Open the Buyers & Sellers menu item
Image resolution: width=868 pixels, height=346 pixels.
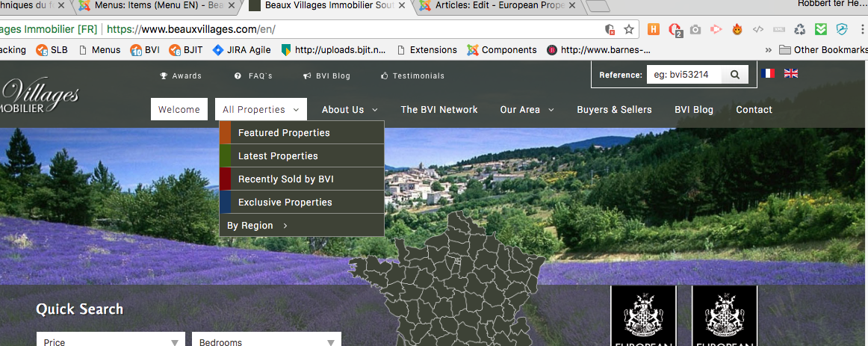click(x=614, y=110)
